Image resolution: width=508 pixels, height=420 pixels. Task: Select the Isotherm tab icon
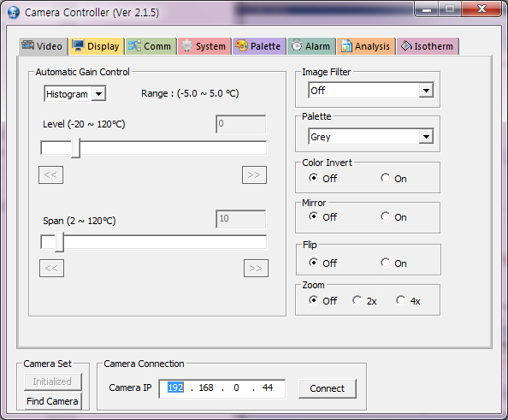406,45
